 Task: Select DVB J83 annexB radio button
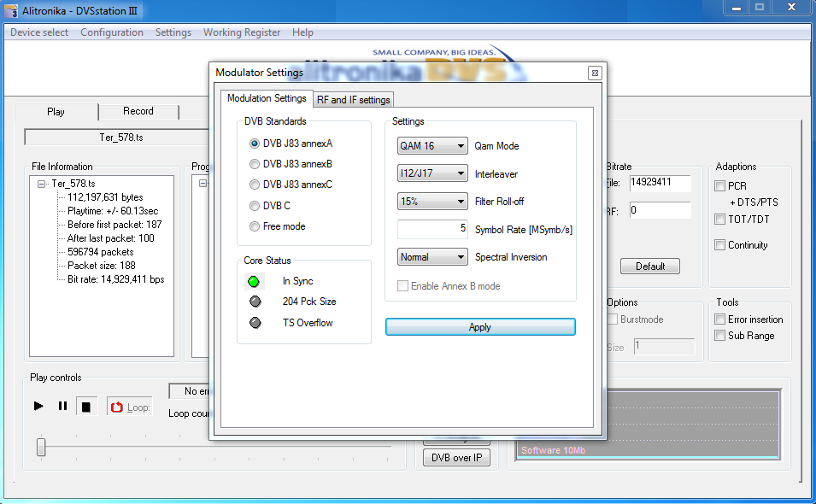coord(255,164)
